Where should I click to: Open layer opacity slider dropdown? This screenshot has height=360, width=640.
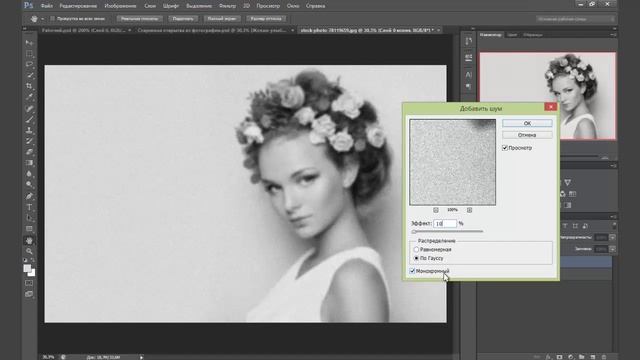click(612, 237)
